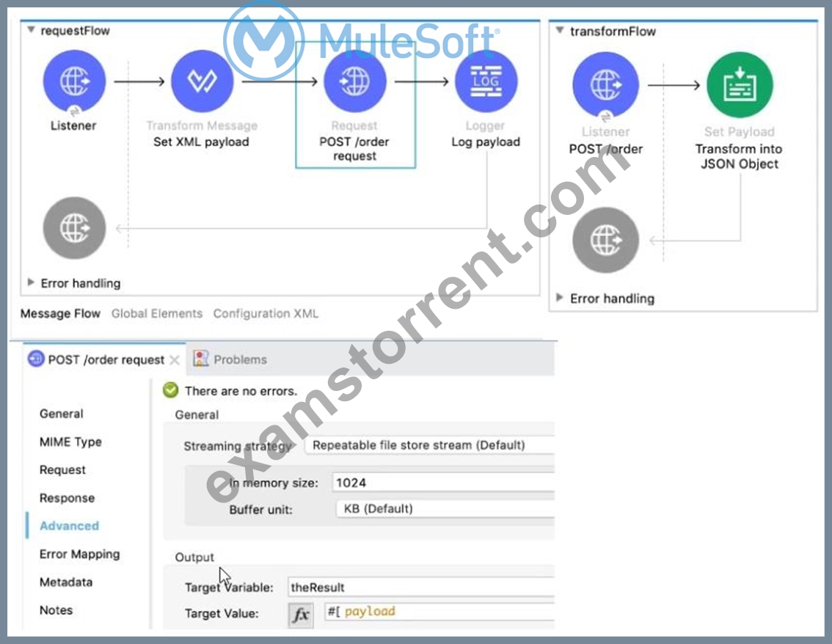
Task: Click the In memory size input field
Action: tap(443, 483)
